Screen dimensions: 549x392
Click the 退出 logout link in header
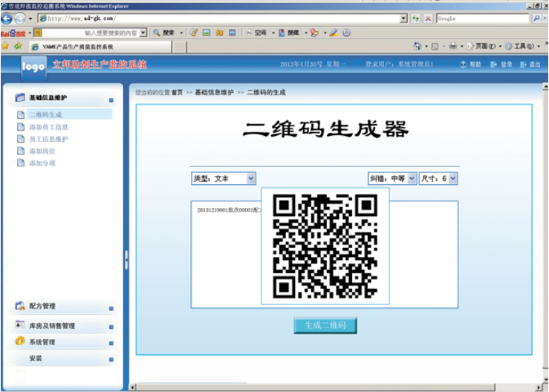click(530, 65)
